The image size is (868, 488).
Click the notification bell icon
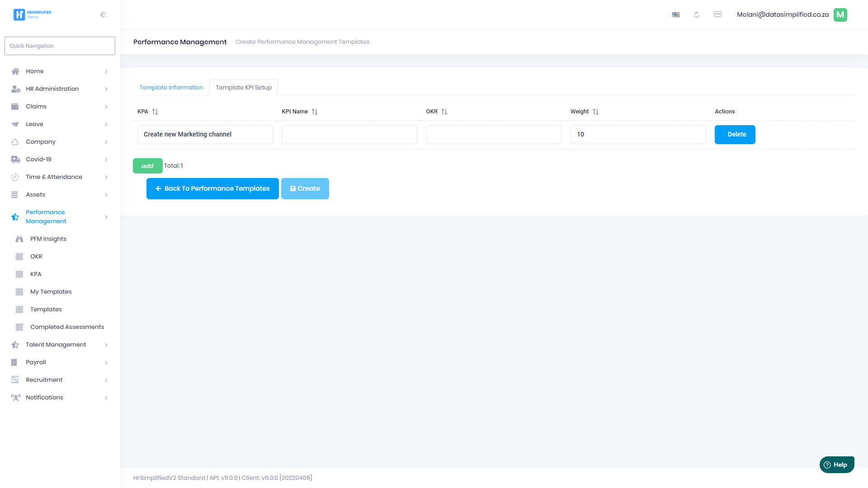pyautogui.click(x=697, y=15)
